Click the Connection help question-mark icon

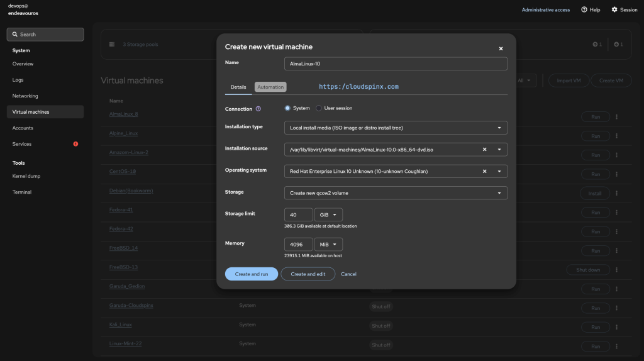(258, 109)
